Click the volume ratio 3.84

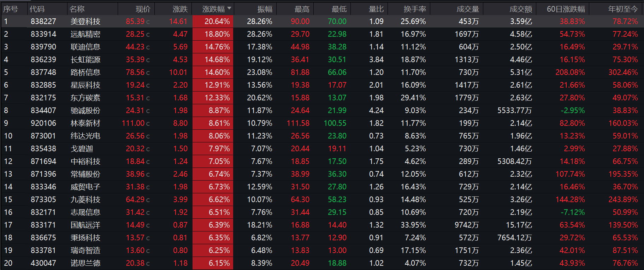click(x=376, y=60)
